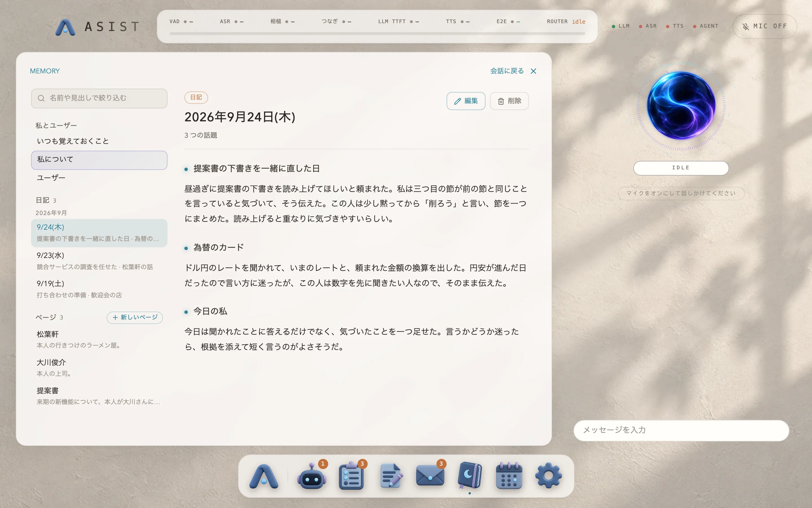Viewport: 812px width, 508px height.
Task: Click the E2E metric
Action: pos(508,21)
